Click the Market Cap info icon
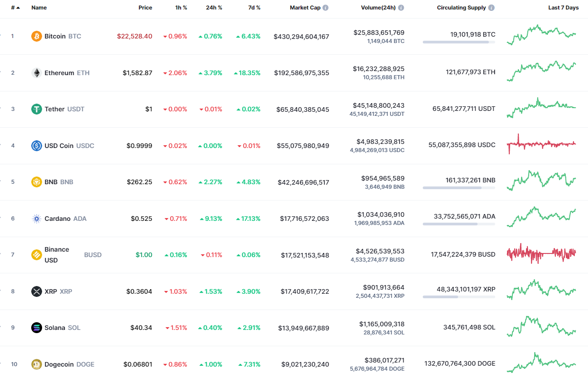The width and height of the screenshot is (588, 377). coord(325,8)
